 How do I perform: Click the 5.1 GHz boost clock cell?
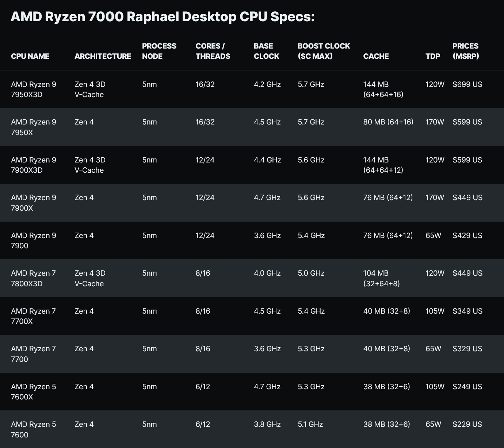pos(310,424)
